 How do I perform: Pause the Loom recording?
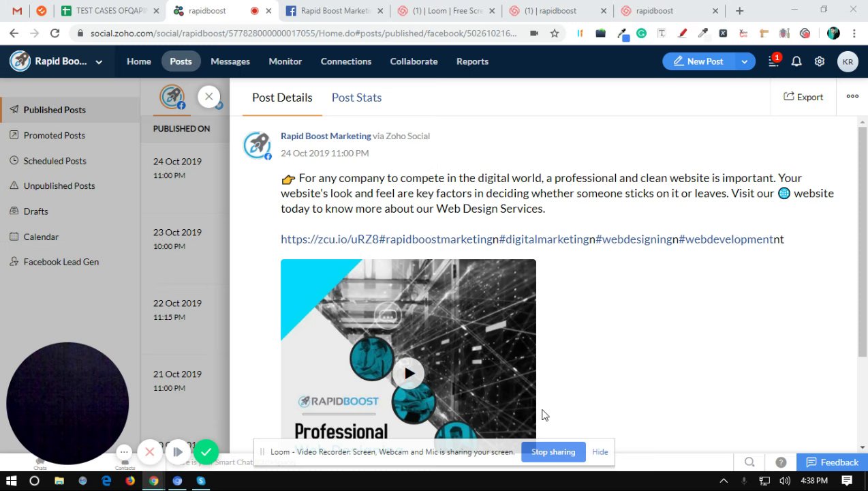point(177,451)
